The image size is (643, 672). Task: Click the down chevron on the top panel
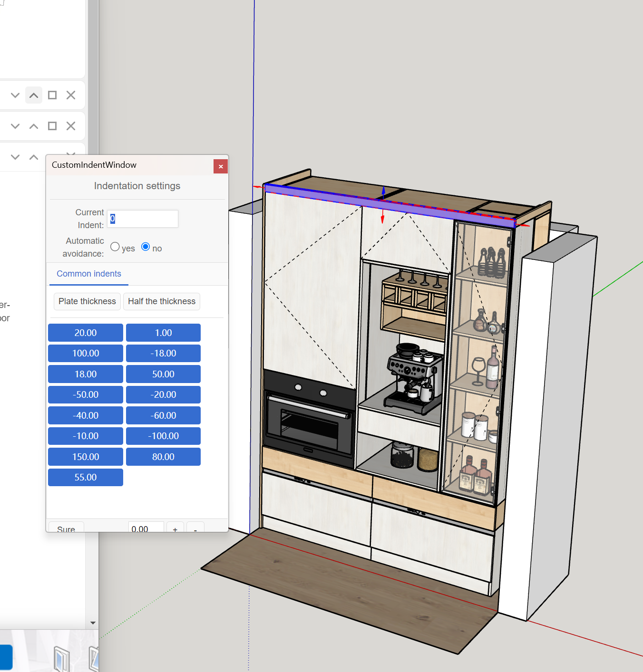(14, 95)
